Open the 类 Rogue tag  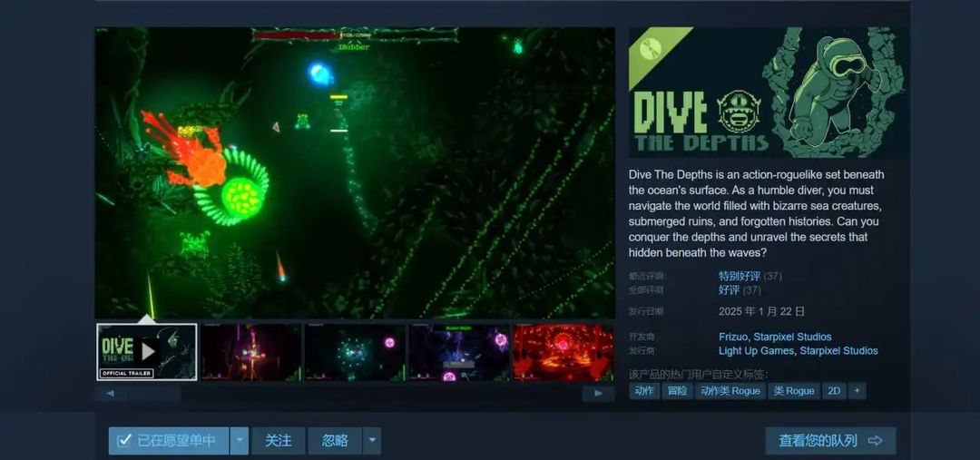click(x=794, y=391)
